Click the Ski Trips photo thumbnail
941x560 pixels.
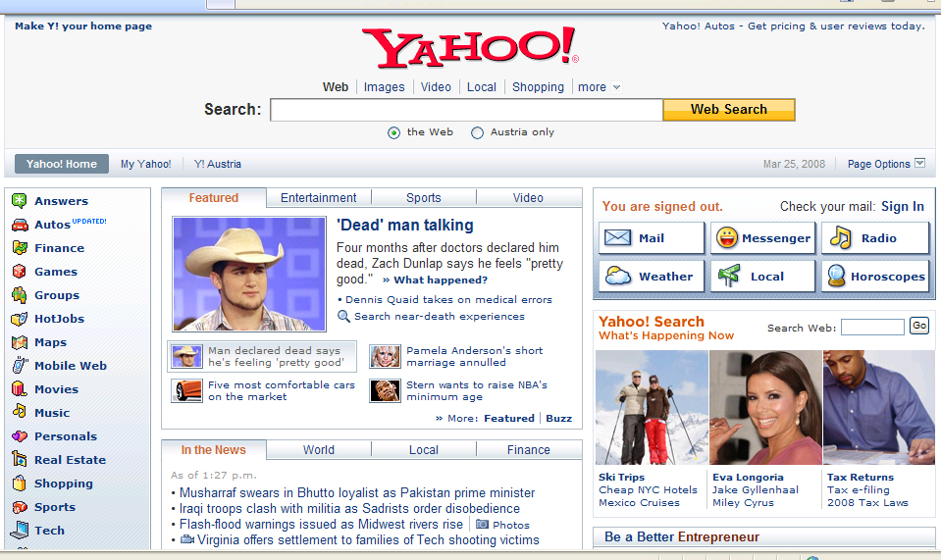652,408
